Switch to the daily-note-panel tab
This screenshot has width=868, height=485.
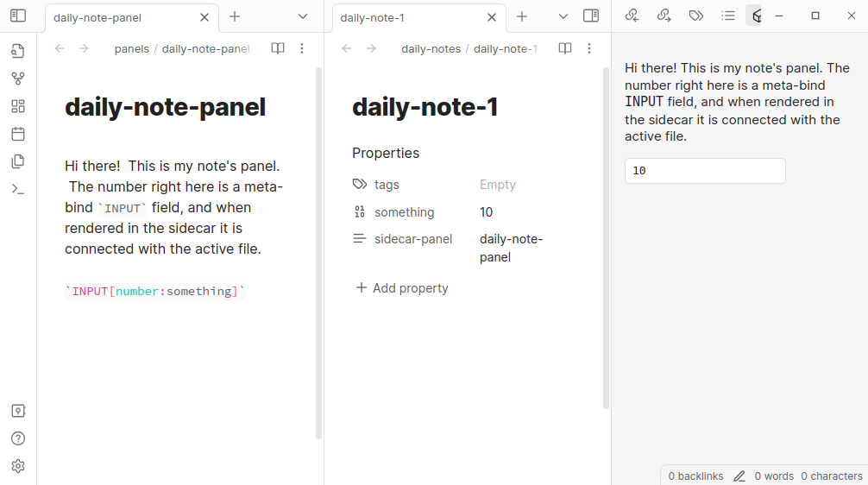97,18
